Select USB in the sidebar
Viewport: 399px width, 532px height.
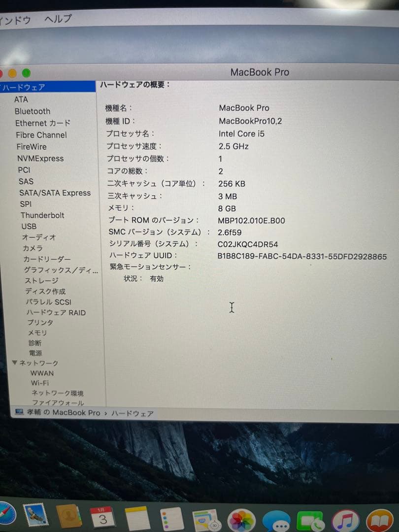click(29, 227)
